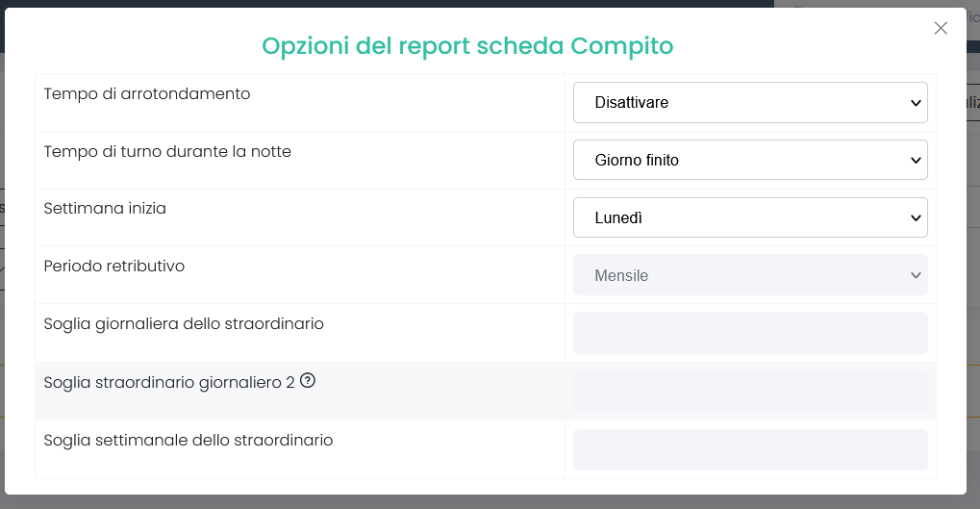Click the Mensile pay period dropdown

pyautogui.click(x=750, y=275)
